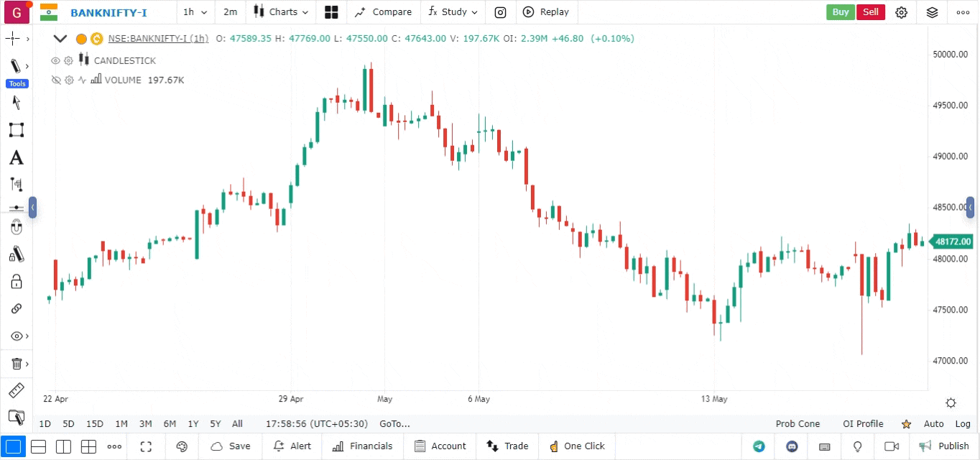Open the Study indicators dropdown
Image resolution: width=980 pixels, height=460 pixels.
(x=453, y=12)
